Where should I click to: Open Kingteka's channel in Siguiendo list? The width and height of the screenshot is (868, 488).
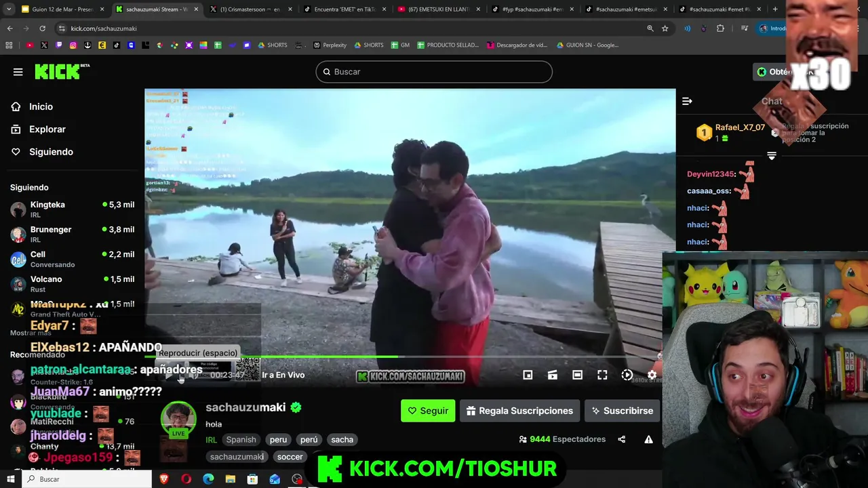pos(72,209)
